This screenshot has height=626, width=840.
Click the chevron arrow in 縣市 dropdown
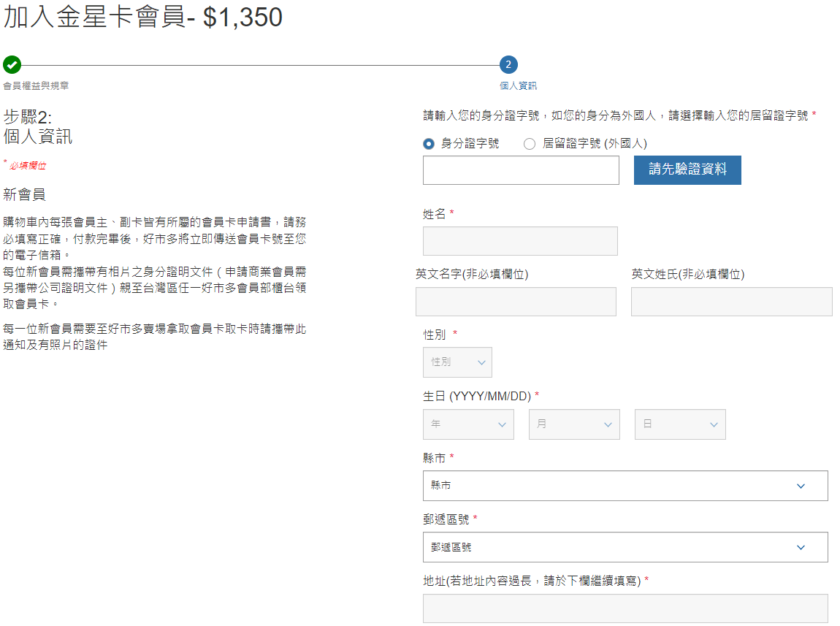click(801, 486)
